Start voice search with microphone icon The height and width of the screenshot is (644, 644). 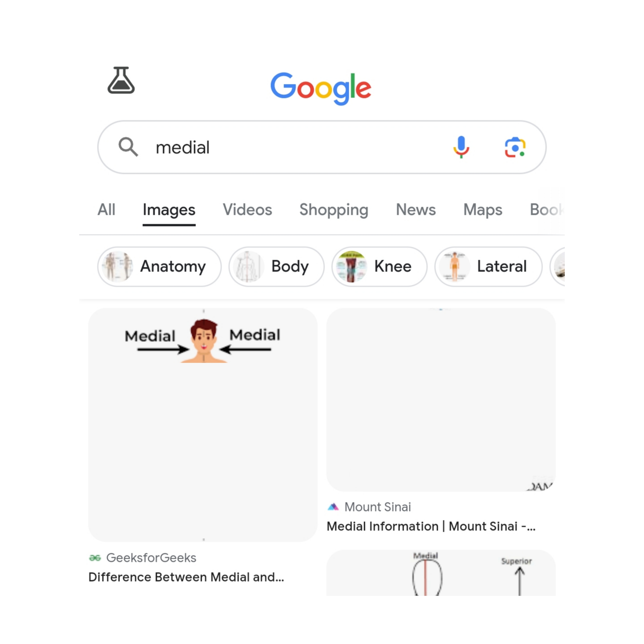pos(461,147)
